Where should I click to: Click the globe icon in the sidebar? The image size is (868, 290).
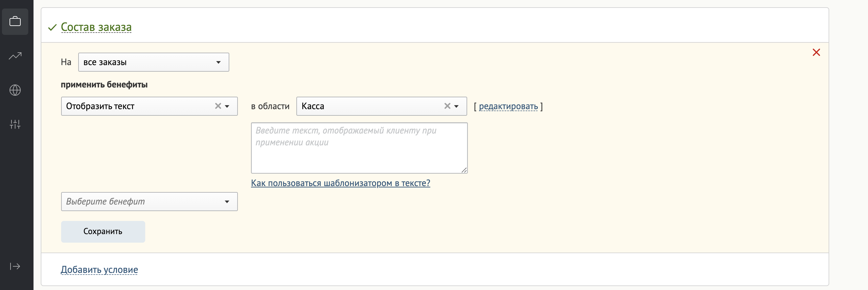point(15,90)
